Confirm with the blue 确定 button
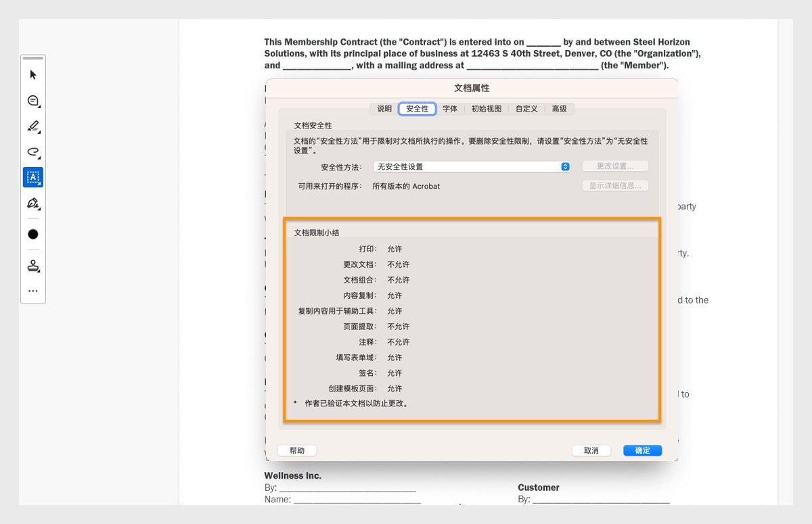The width and height of the screenshot is (812, 524). [641, 450]
